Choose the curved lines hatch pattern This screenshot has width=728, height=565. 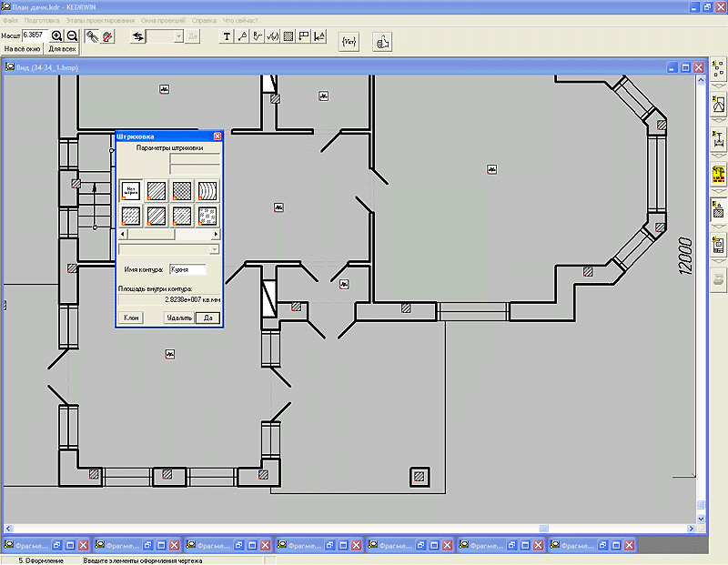coord(207,190)
